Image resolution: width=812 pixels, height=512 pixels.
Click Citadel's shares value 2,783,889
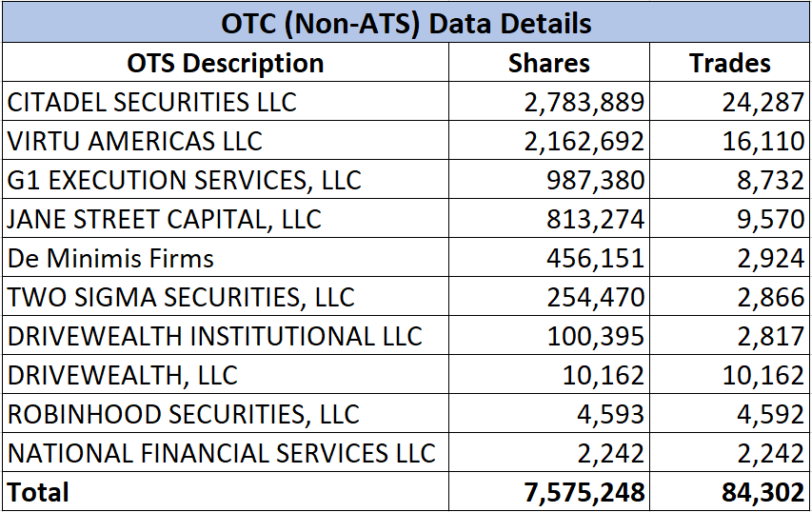[x=584, y=102]
